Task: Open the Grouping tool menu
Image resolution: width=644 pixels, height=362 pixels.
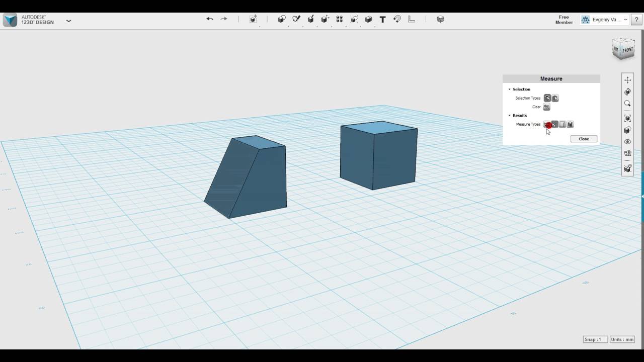Action: [354, 19]
